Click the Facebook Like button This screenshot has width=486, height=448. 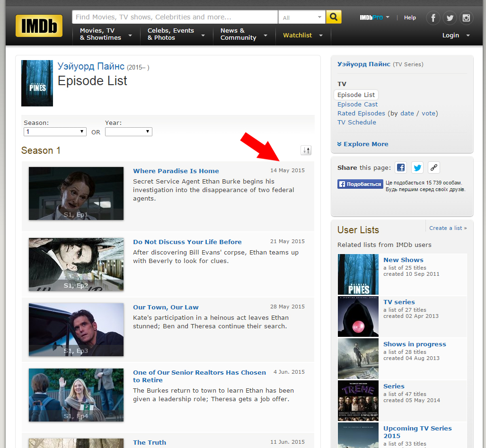[x=360, y=184]
